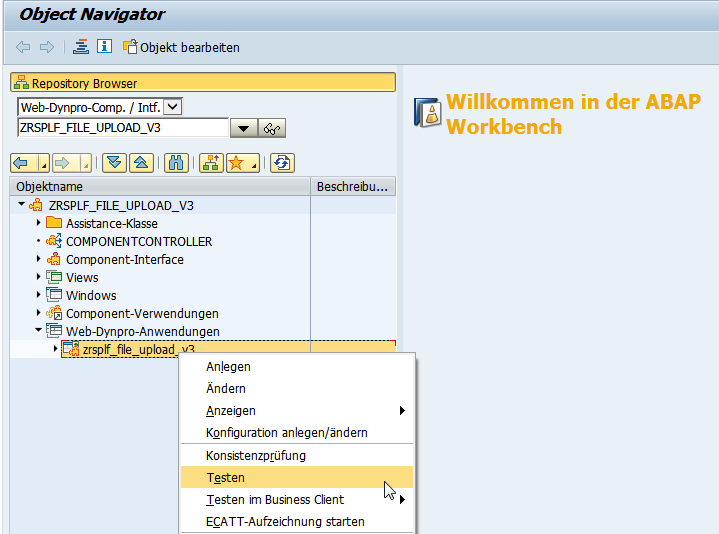Click the ABAP Workbench welcome icon
The height and width of the screenshot is (534, 719).
click(428, 112)
